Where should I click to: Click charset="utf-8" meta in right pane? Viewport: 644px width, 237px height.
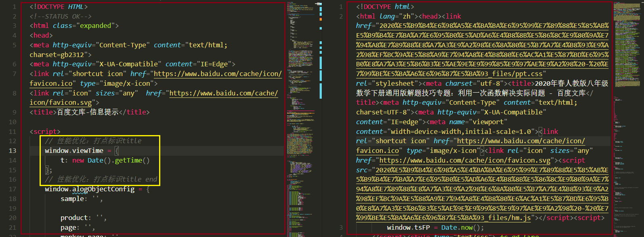tap(474, 83)
